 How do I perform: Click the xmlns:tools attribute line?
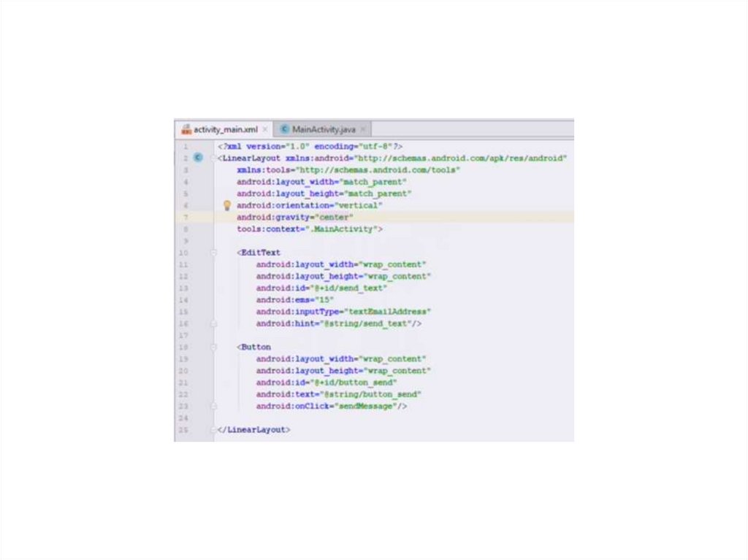pos(348,170)
